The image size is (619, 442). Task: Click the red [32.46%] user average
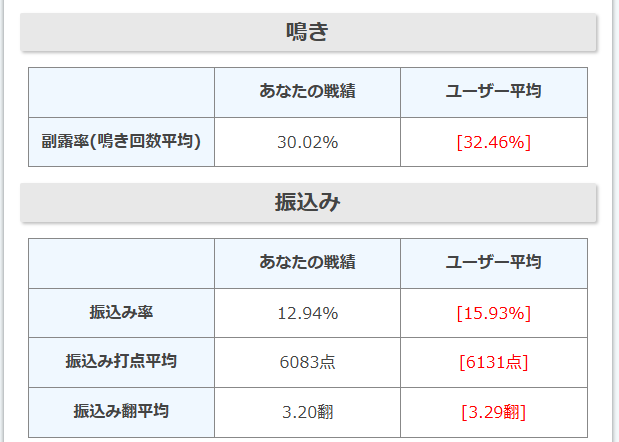point(493,142)
